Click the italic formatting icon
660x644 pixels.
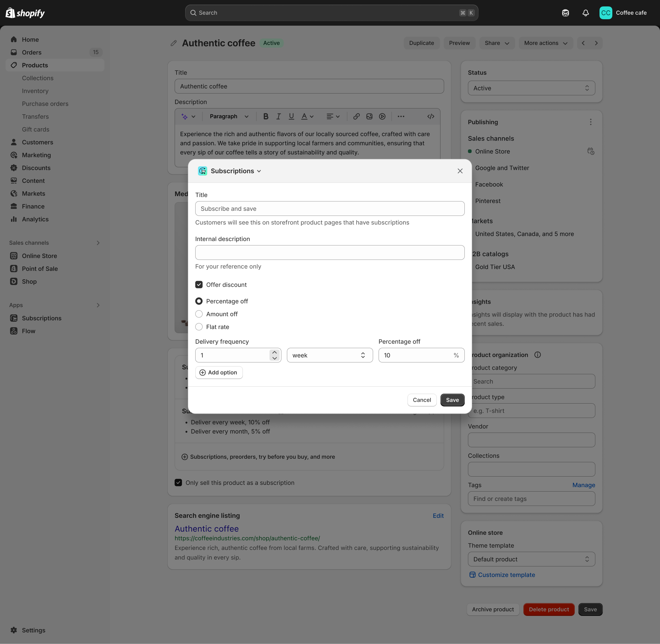pos(278,117)
